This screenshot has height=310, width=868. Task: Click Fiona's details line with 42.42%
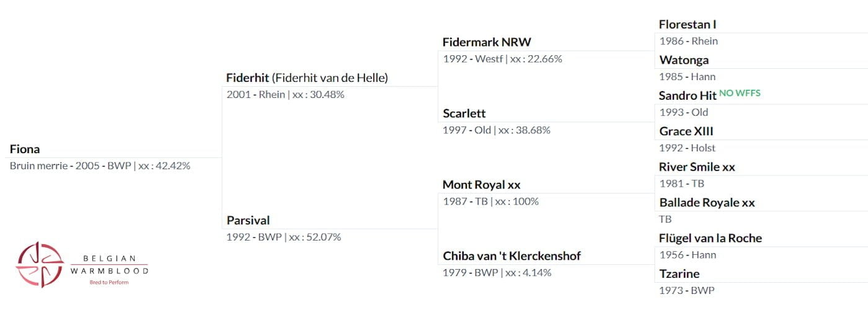click(100, 166)
